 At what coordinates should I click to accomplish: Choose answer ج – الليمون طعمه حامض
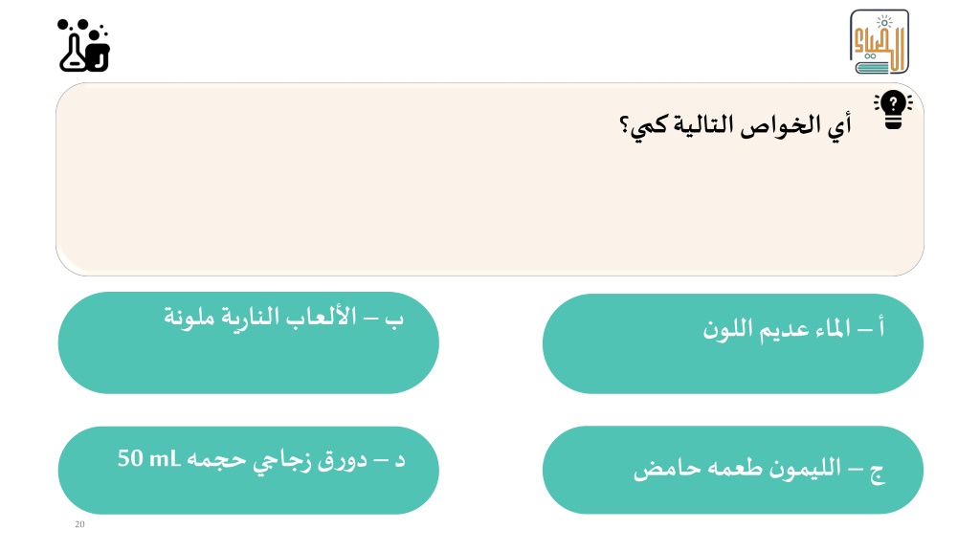click(x=732, y=470)
